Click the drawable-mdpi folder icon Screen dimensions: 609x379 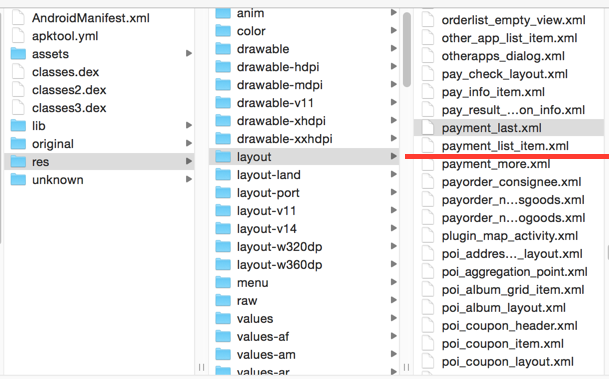coord(223,85)
